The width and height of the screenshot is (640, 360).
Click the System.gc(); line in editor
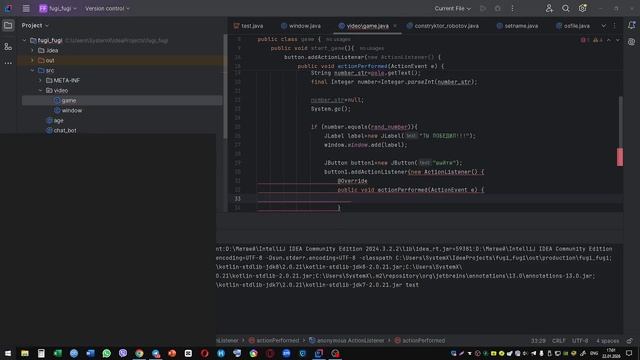[331, 109]
